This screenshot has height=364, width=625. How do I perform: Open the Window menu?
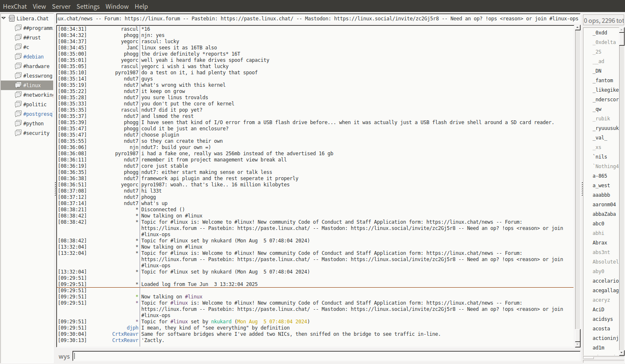coord(117,7)
